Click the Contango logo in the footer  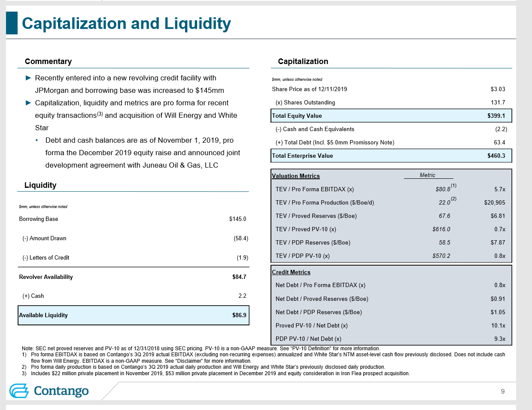coord(49,391)
